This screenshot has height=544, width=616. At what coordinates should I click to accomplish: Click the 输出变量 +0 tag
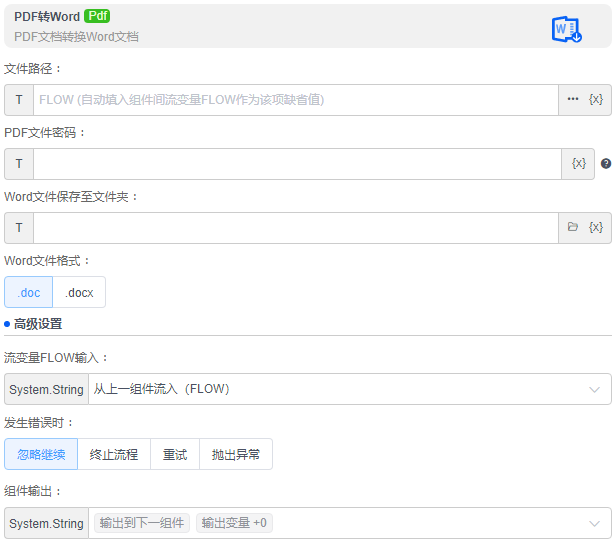pos(234,523)
